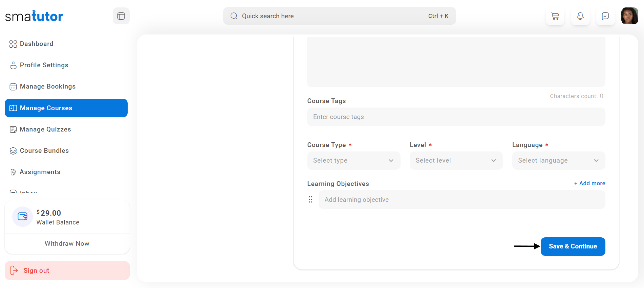The width and height of the screenshot is (644, 288).
Task: Toggle the sidebar collapse icon
Action: coord(121,16)
